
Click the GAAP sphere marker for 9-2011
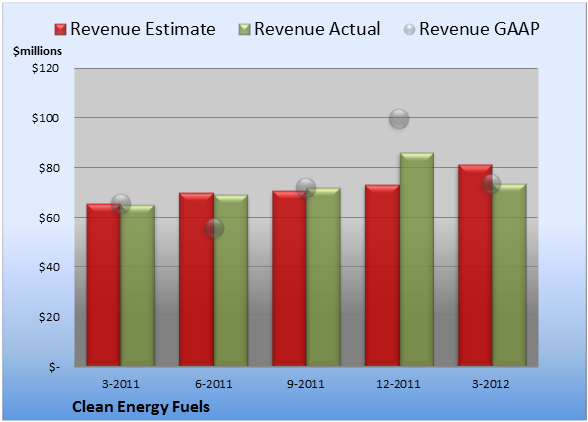pyautogui.click(x=306, y=188)
